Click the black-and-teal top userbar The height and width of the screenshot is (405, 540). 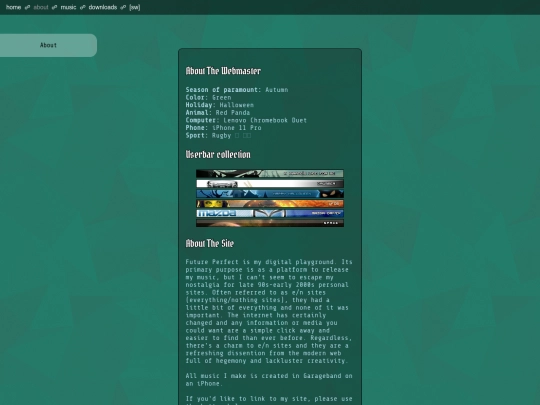[270, 173]
